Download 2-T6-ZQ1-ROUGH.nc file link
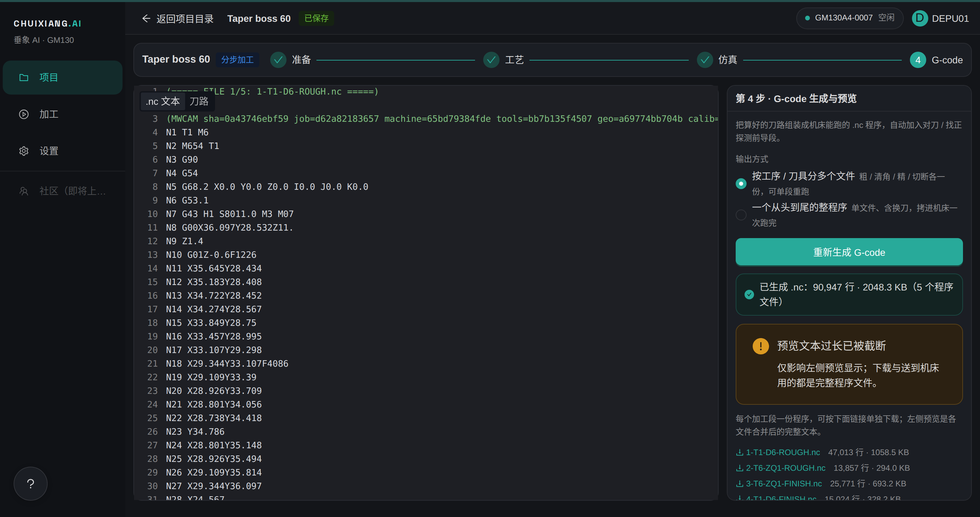980x517 pixels. [x=785, y=468]
